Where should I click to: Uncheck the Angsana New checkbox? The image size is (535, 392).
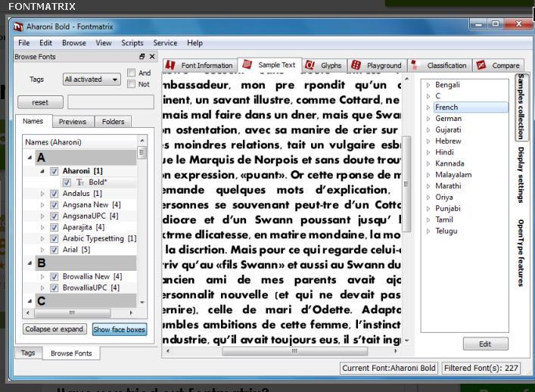click(54, 204)
